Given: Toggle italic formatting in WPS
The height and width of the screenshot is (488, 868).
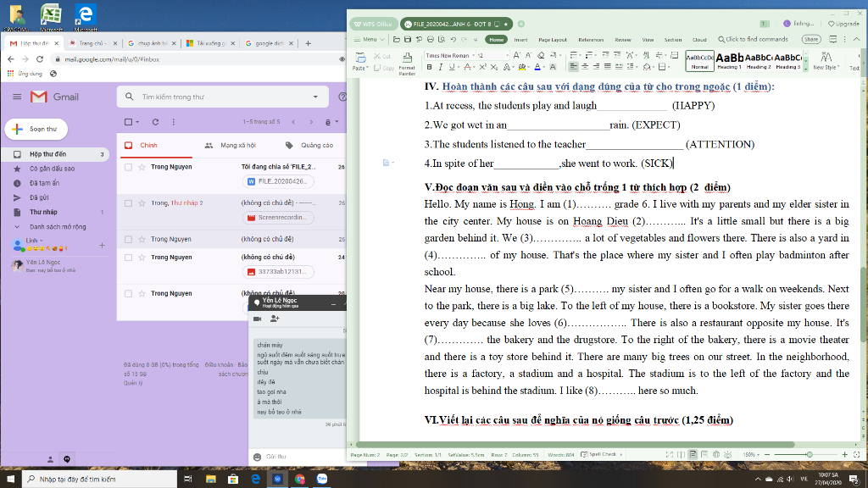Looking at the screenshot, I should [441, 67].
